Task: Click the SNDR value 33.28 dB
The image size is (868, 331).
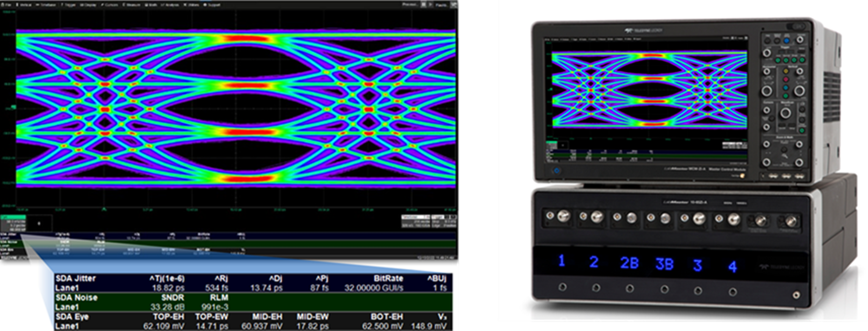Action: point(167,307)
